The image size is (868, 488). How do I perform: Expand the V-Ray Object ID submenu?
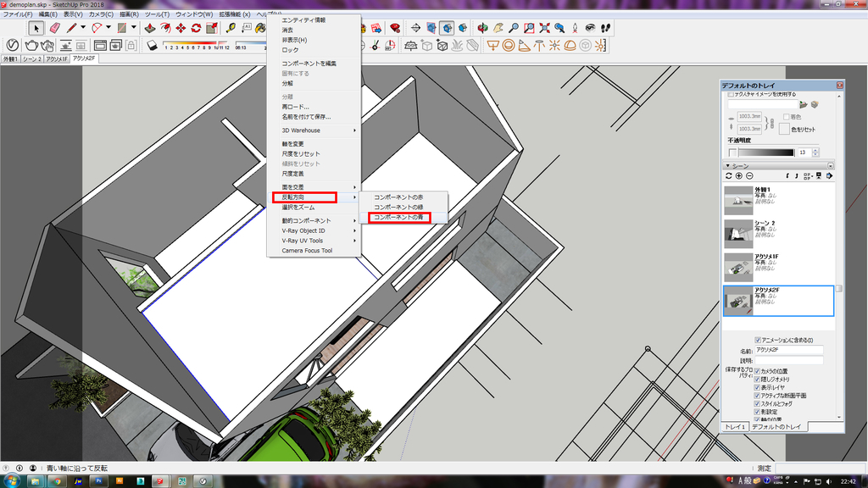pyautogui.click(x=314, y=230)
